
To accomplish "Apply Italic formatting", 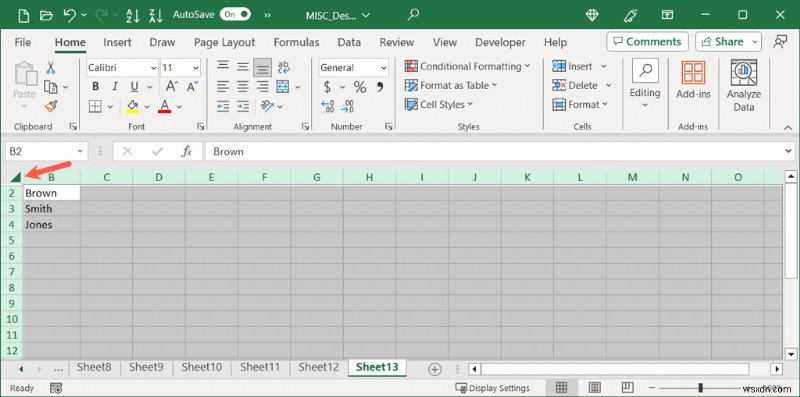I will click(115, 87).
